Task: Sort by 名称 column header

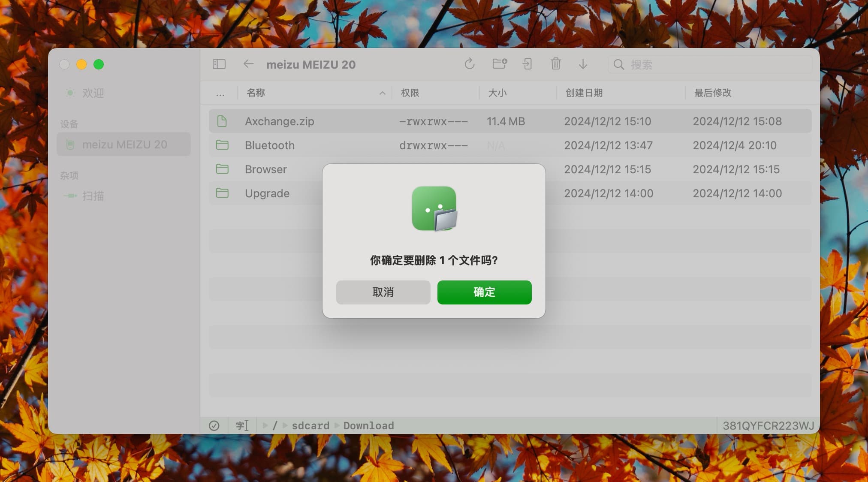Action: 256,93
